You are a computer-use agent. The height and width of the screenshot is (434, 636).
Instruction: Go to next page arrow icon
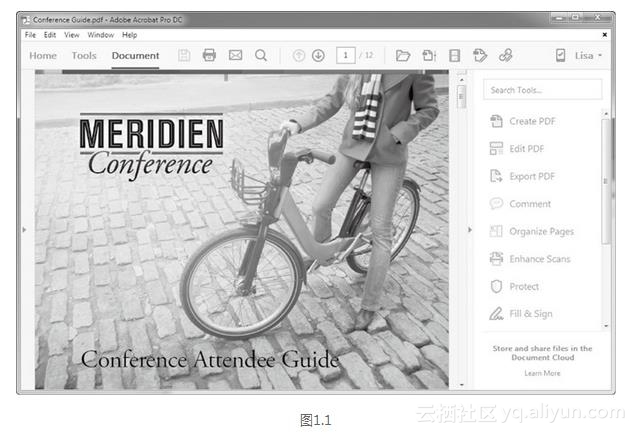point(318,55)
